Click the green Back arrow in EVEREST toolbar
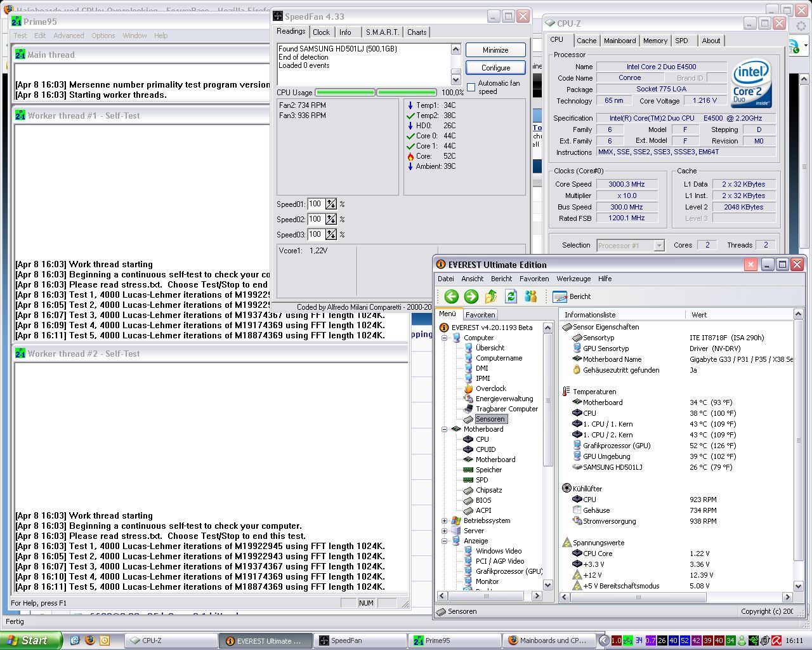Screen dimensions: 812x650 pyautogui.click(x=451, y=296)
